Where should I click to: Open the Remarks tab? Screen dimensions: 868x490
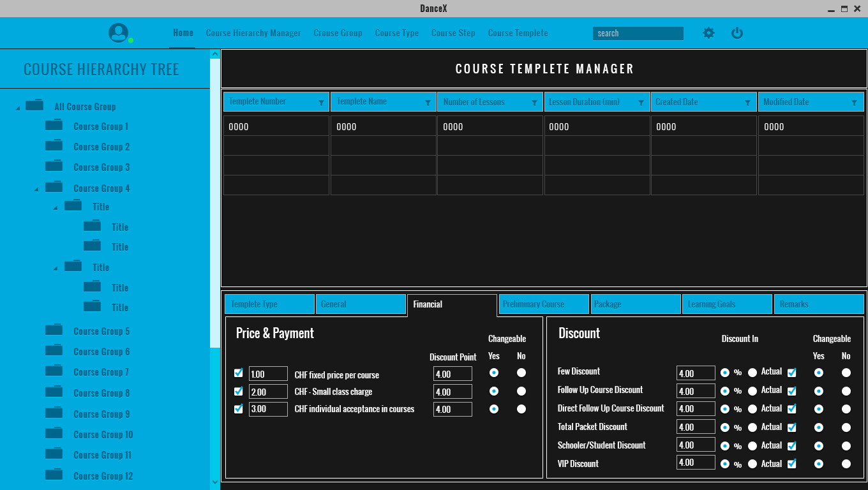tap(819, 304)
